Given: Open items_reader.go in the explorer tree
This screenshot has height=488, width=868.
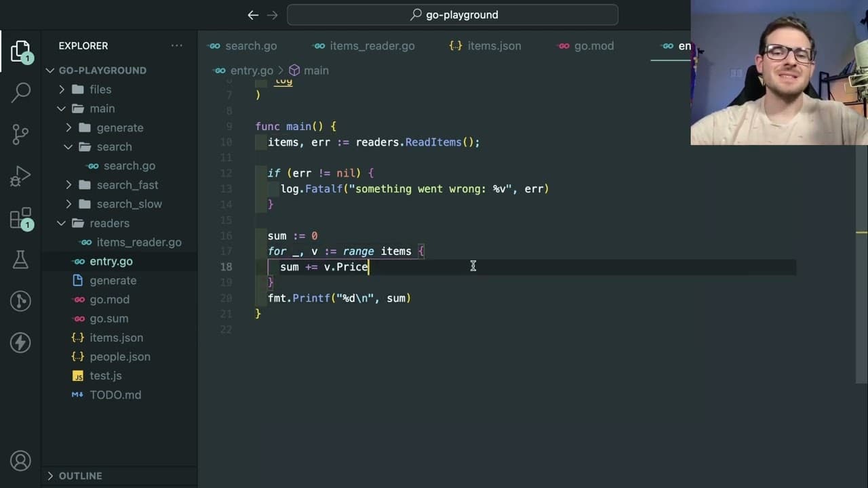Looking at the screenshot, I should click(139, 243).
